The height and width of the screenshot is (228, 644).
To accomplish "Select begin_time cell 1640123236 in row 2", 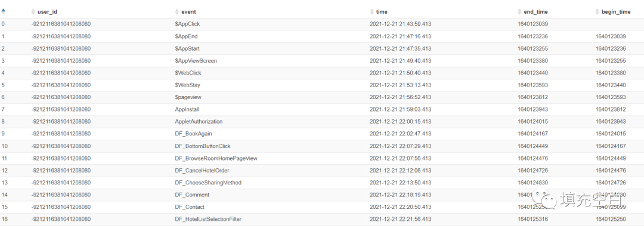I will coord(611,48).
